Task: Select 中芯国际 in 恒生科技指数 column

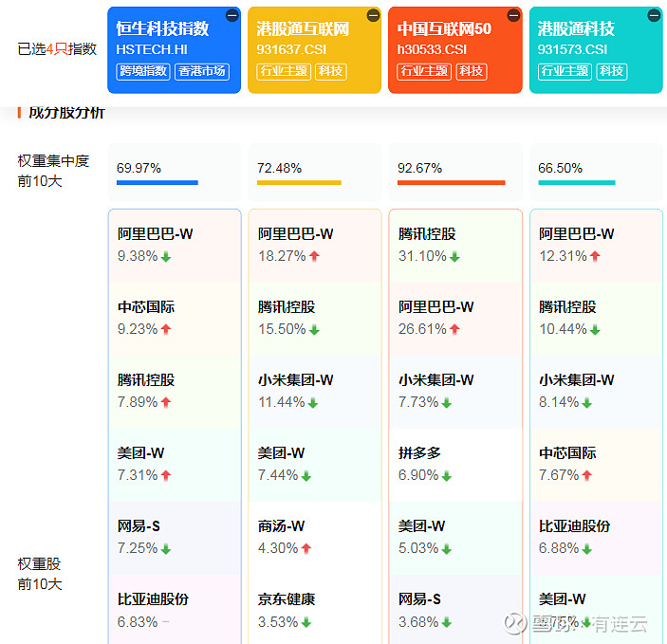Action: point(146,307)
